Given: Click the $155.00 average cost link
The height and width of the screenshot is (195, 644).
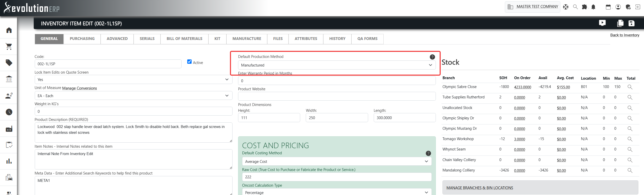Looking at the screenshot, I should tap(563, 87).
